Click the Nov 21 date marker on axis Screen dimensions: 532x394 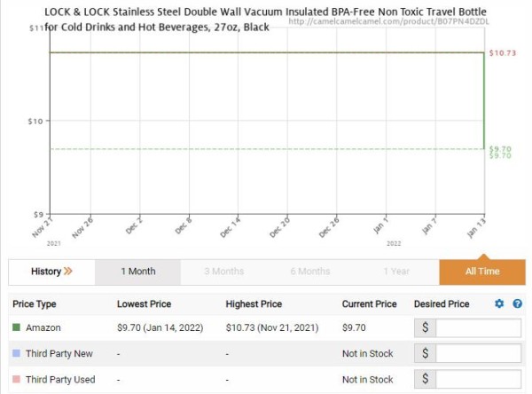click(x=42, y=228)
